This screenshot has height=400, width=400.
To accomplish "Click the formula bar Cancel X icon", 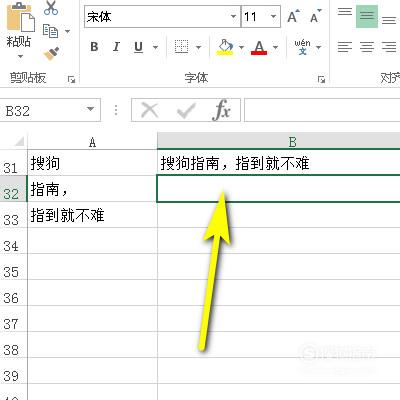I will [x=150, y=110].
